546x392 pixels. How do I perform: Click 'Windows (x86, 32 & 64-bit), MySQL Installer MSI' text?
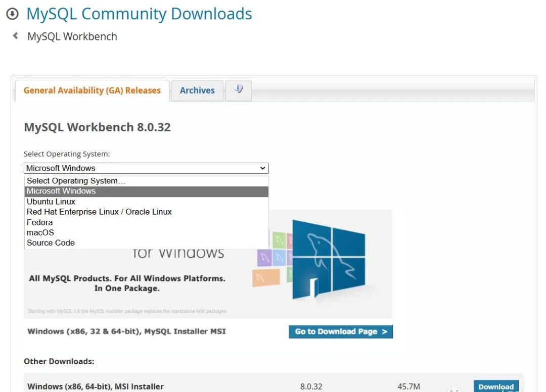click(x=127, y=331)
